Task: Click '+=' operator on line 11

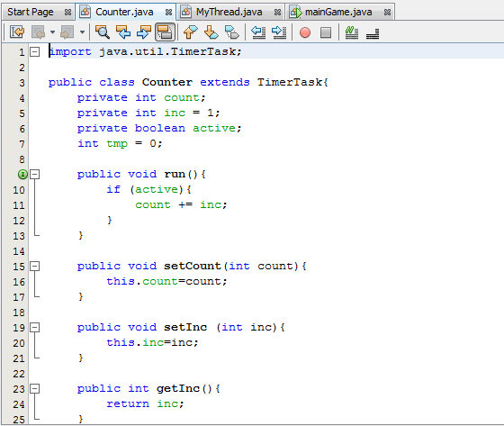Action: click(x=185, y=204)
